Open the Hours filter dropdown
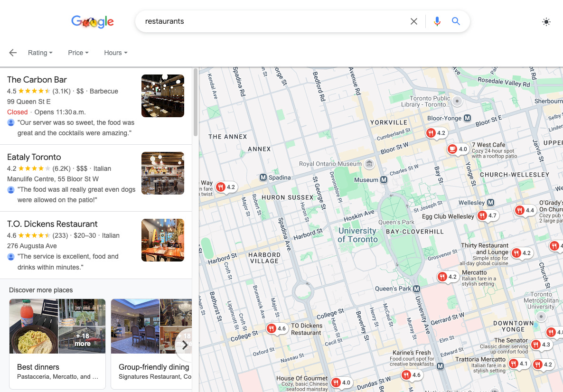 point(116,53)
